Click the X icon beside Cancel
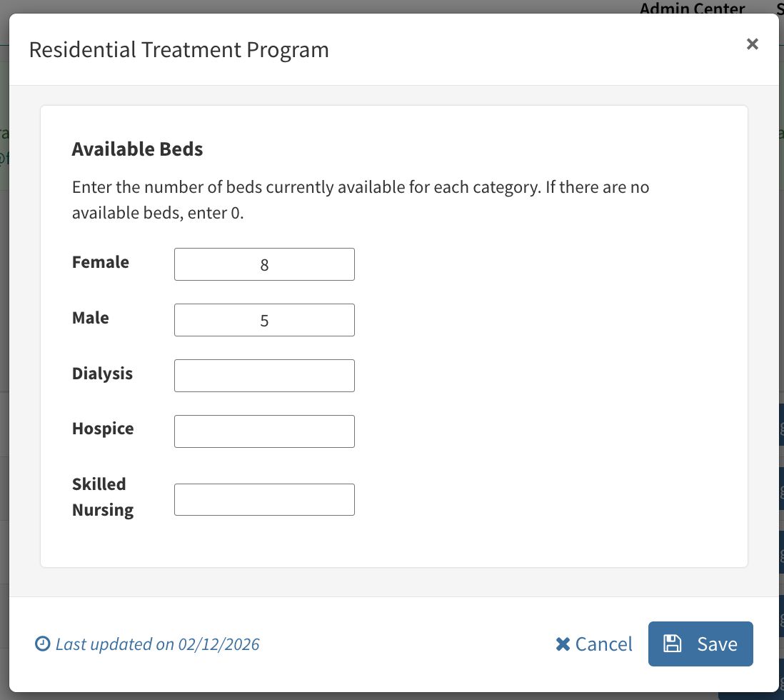The image size is (784, 700). pos(563,644)
